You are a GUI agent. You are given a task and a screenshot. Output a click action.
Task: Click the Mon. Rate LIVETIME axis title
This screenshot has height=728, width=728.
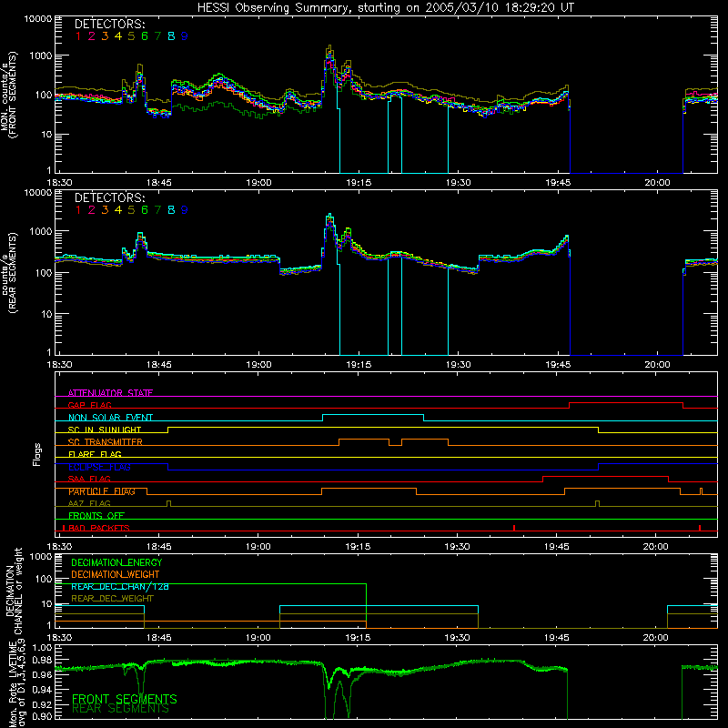(x=16, y=684)
